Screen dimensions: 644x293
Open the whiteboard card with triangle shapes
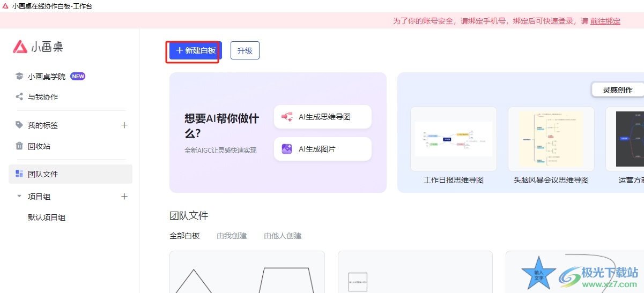[247, 272]
